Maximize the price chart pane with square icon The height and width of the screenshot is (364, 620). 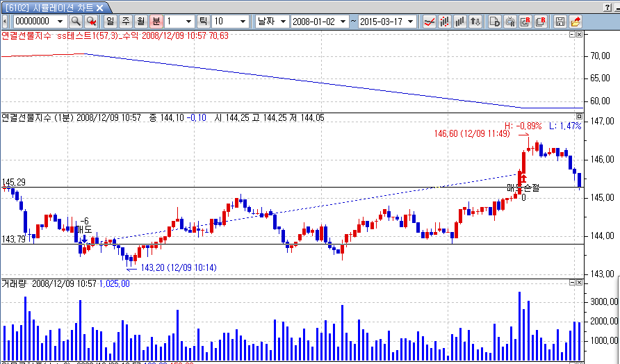point(579,117)
